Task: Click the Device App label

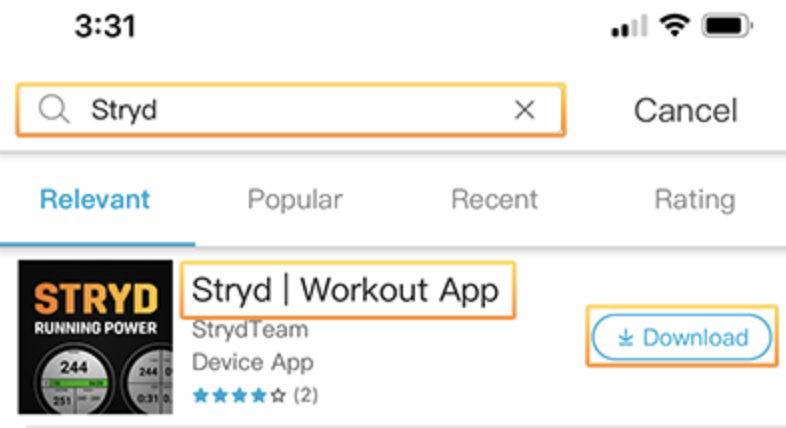Action: point(253,362)
